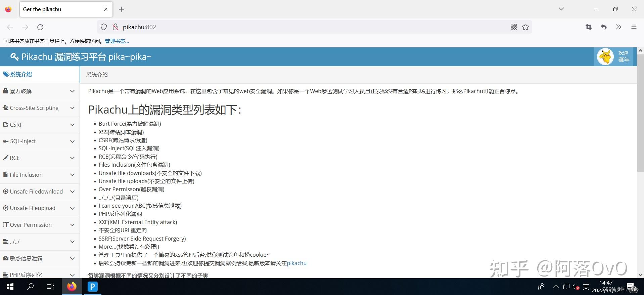Select the ../../ directory traversal menu

click(40, 242)
